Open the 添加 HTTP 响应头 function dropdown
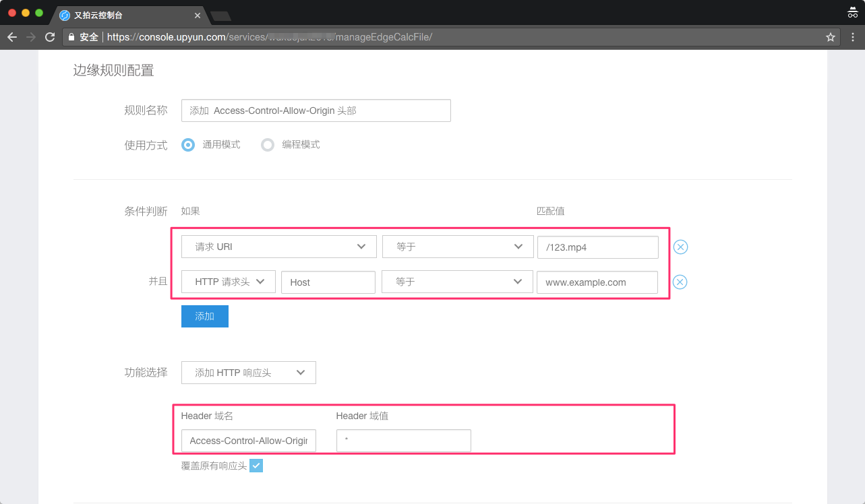The image size is (865, 504). point(248,373)
